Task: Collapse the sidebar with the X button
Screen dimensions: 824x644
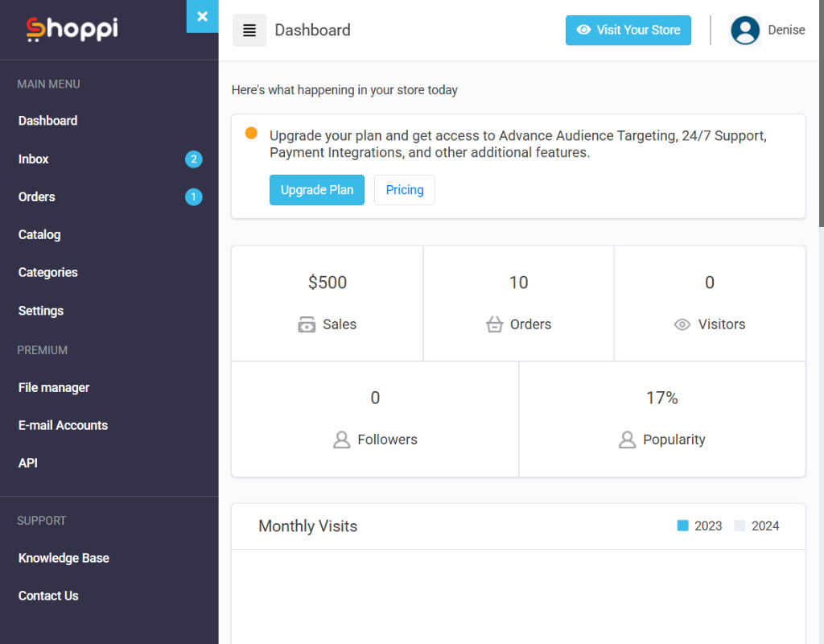Action: [x=202, y=16]
